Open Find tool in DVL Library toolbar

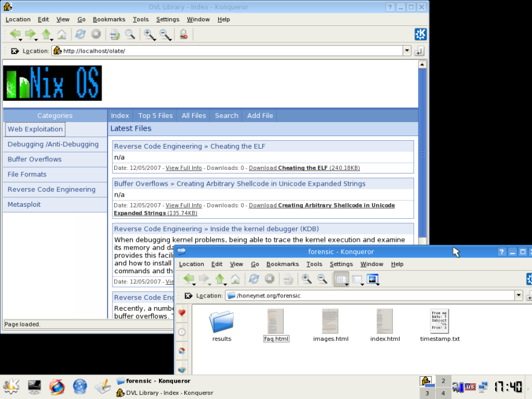(x=130, y=34)
